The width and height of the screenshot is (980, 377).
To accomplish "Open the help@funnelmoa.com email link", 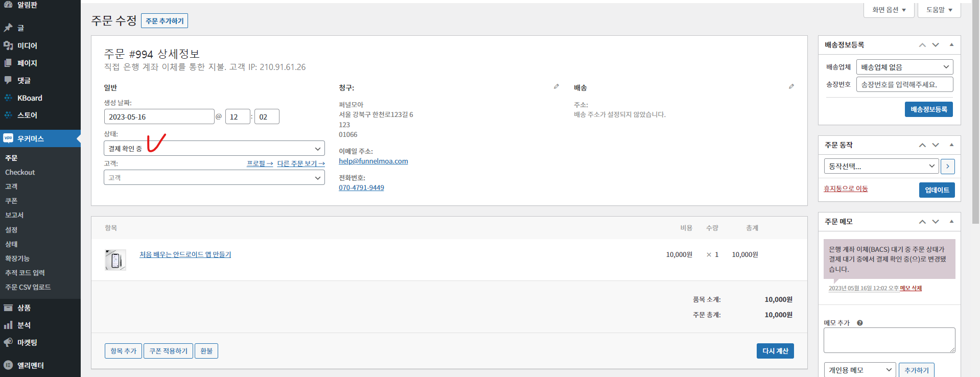I will coord(374,161).
